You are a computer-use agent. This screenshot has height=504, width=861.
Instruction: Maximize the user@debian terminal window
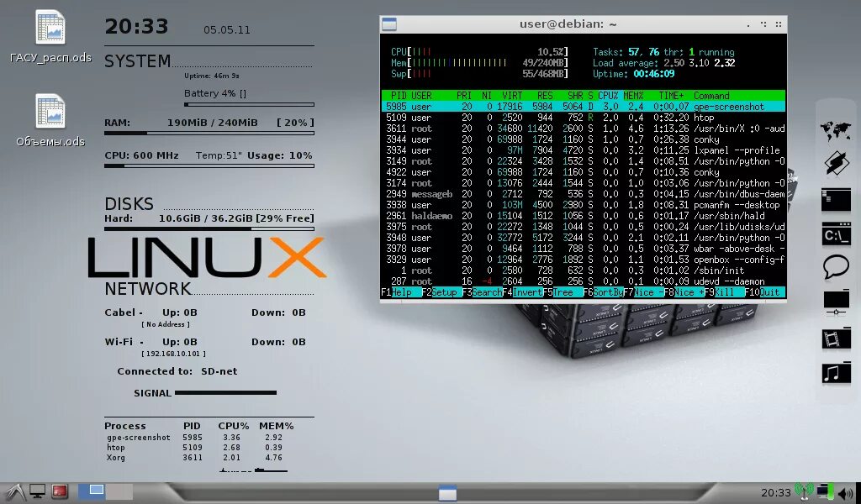tap(763, 24)
